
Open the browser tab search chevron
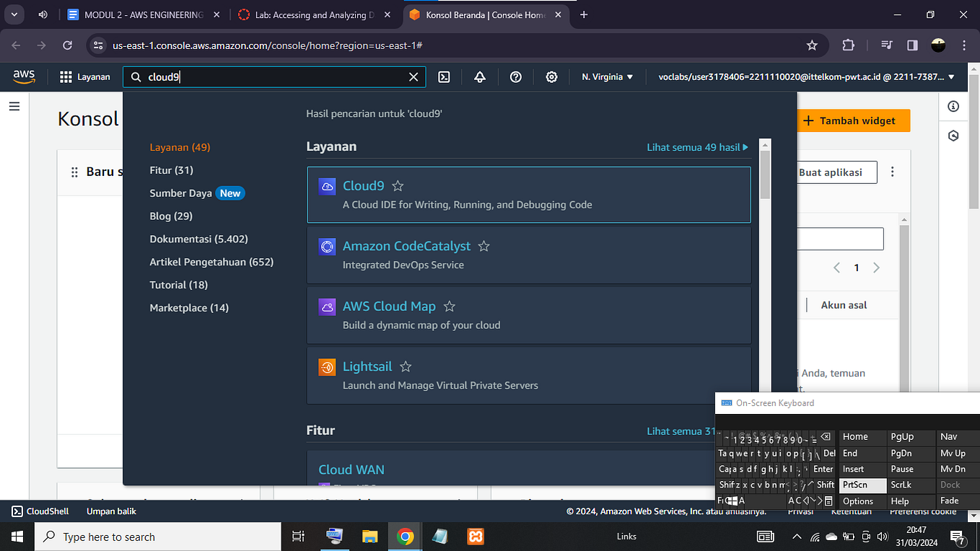pyautogui.click(x=14, y=14)
